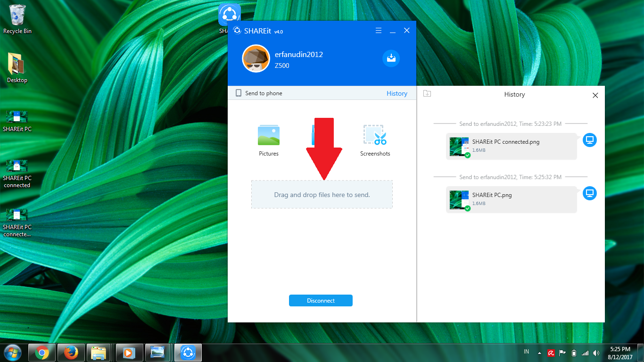
Task: Click the erfanudin2012 profile avatar
Action: pyautogui.click(x=256, y=58)
